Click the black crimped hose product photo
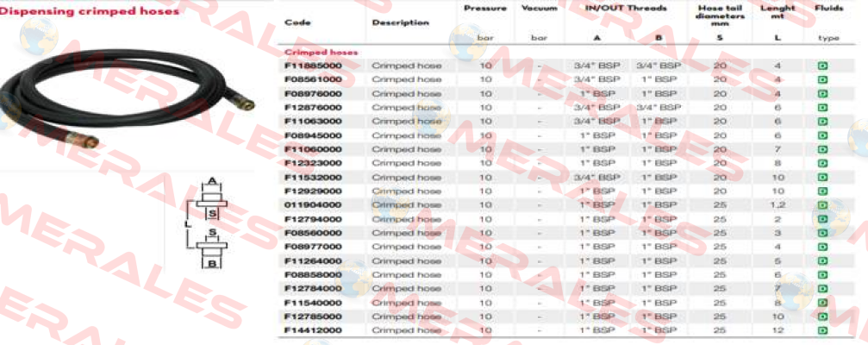 click(126, 98)
